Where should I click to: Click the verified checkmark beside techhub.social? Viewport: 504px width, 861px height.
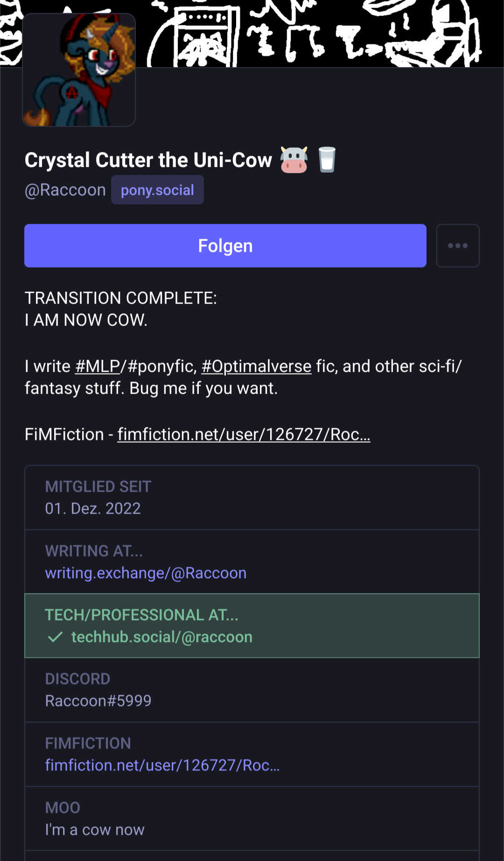56,637
